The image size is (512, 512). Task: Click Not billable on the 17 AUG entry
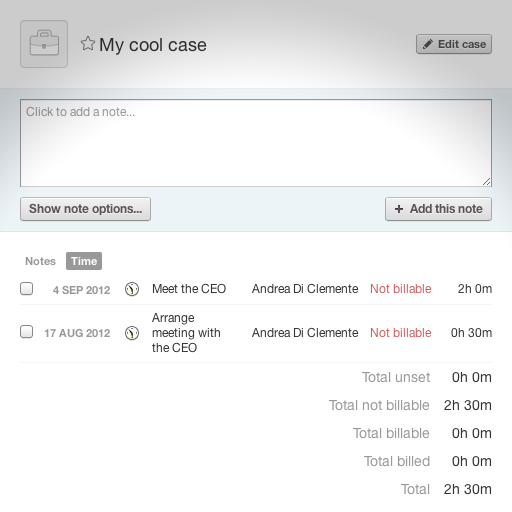(401, 333)
